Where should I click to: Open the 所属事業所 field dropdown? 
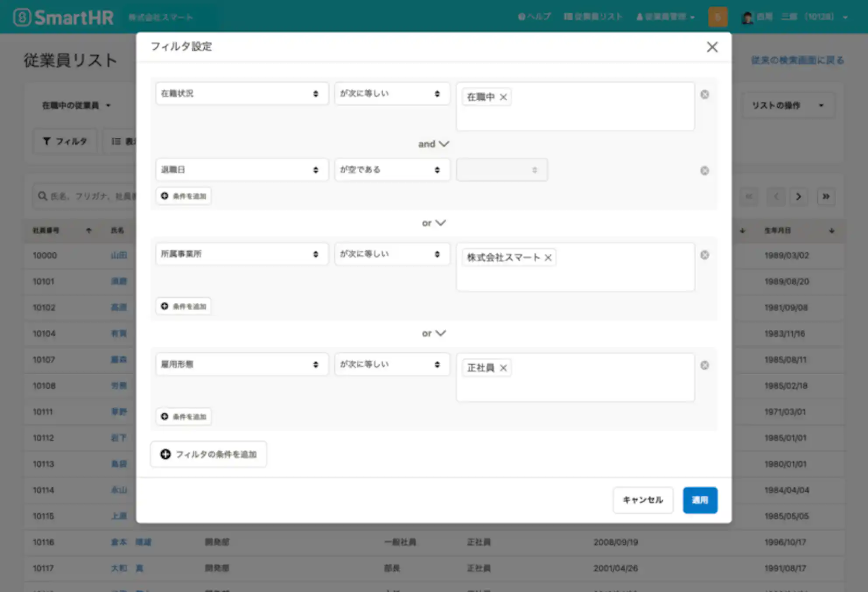pos(241,254)
